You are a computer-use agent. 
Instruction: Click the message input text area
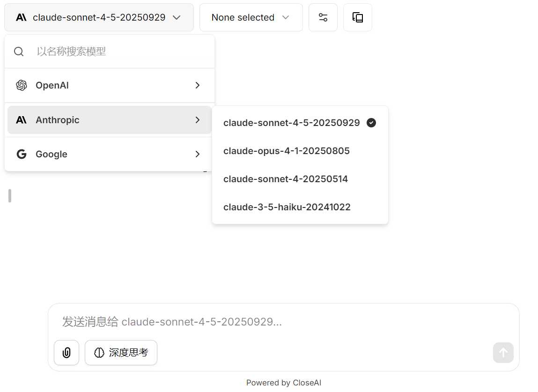point(281,322)
